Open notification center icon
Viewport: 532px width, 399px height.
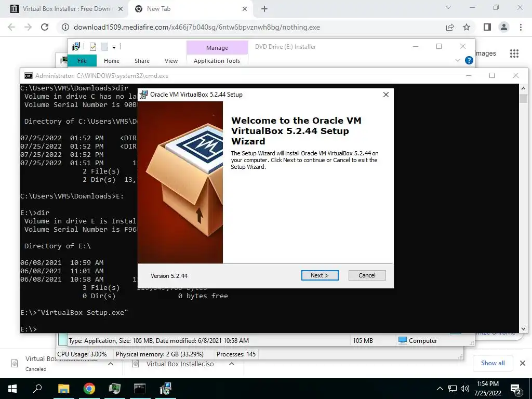click(516, 389)
